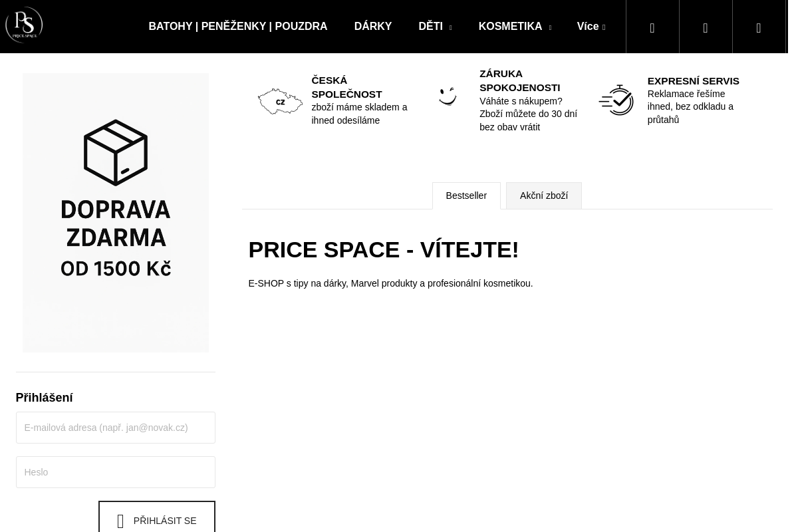Viewport: 798px width, 532px height.
Task: Click the login arrow icon on Přihlásit se
Action: tap(120, 521)
